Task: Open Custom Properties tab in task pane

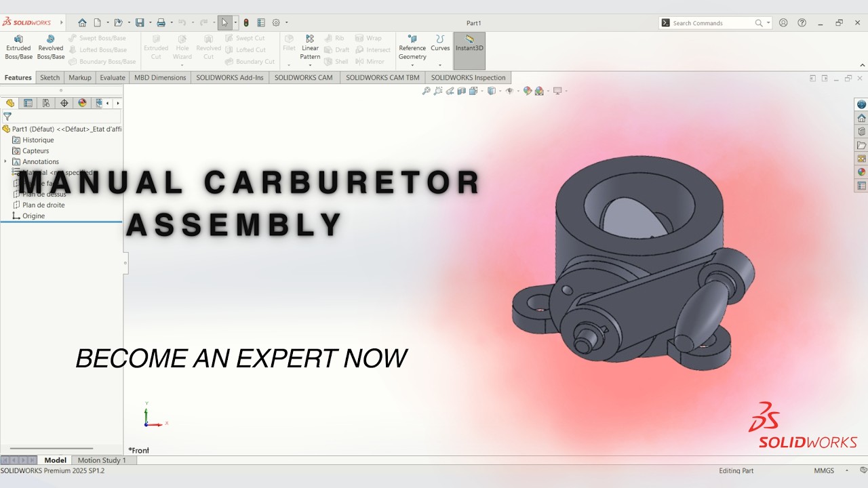Action: [862, 186]
